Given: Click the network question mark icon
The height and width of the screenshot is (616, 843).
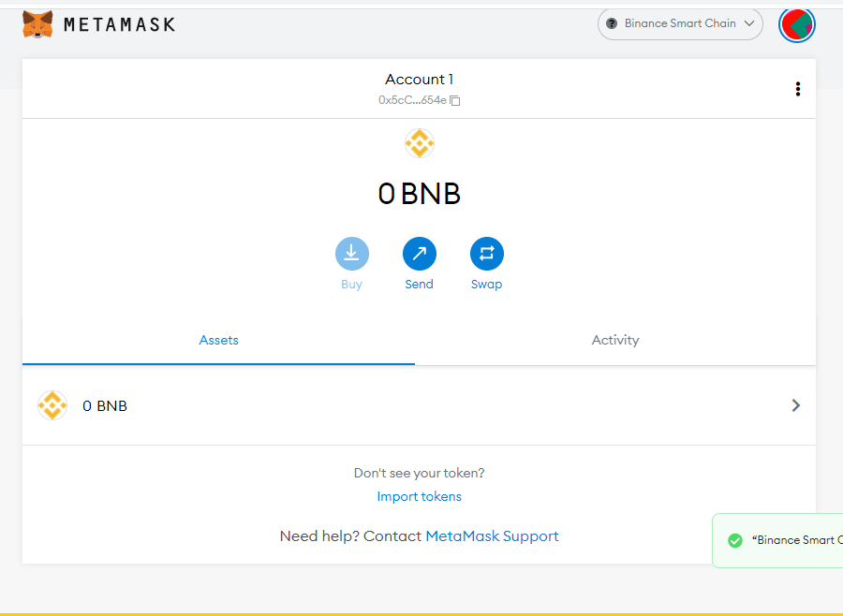Looking at the screenshot, I should click(x=612, y=23).
